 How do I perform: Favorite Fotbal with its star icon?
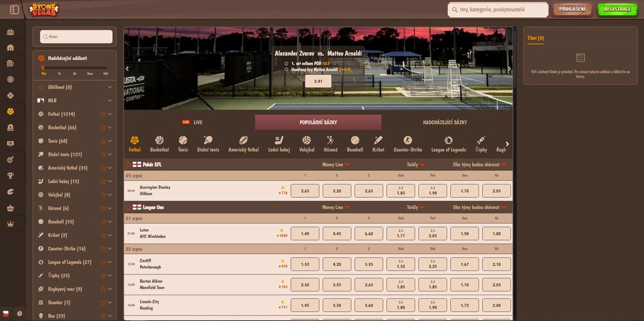click(102, 114)
